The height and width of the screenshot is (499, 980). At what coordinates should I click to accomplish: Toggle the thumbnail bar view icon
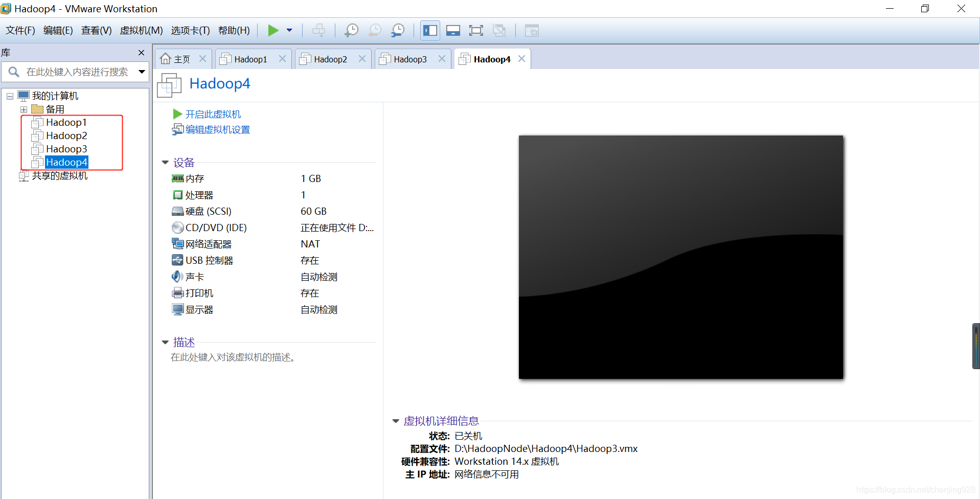[453, 30]
